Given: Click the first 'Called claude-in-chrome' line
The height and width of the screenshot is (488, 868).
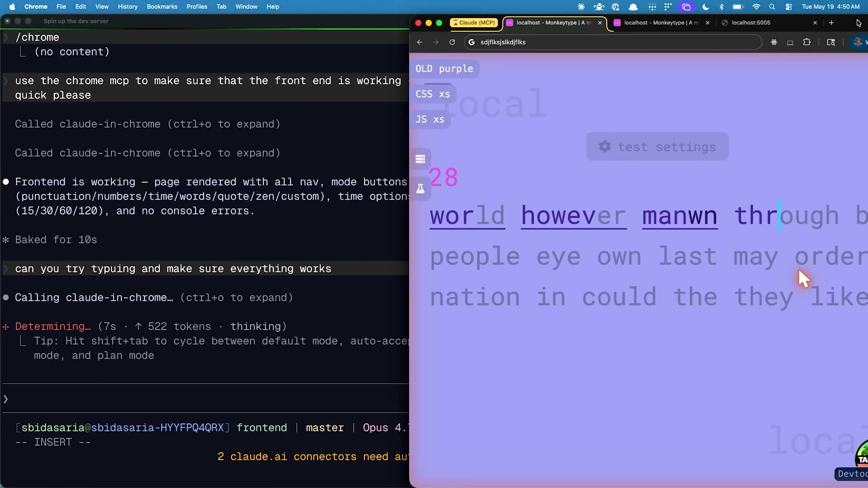Looking at the screenshot, I should pos(147,124).
